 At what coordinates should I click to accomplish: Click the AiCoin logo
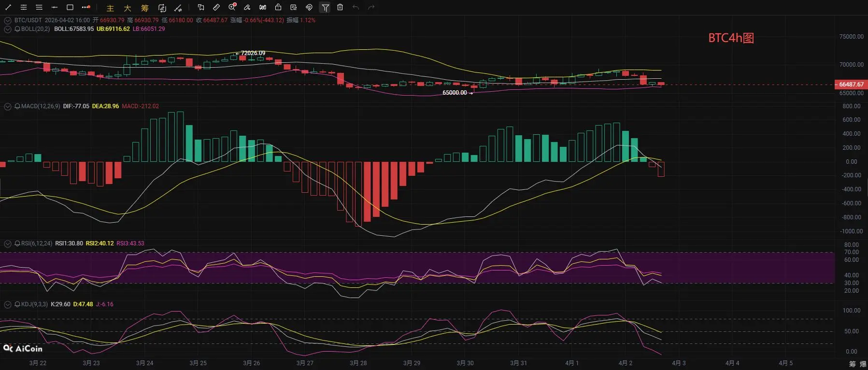click(x=23, y=348)
